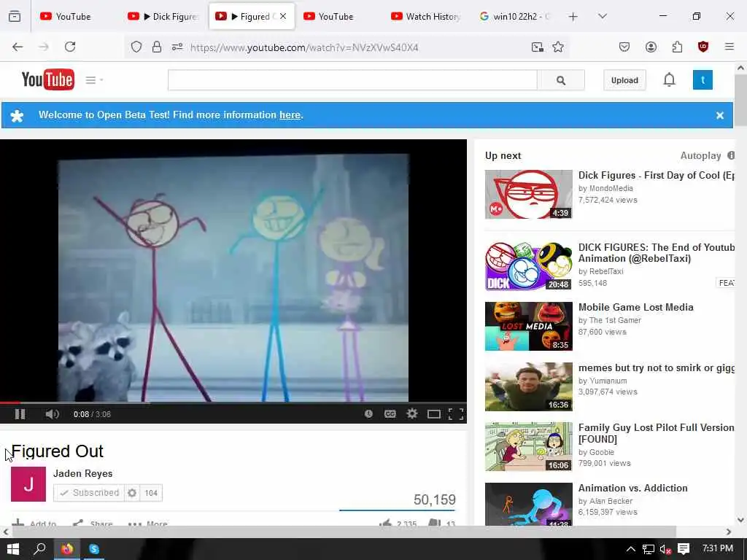Expand the list all tabs dropdown
The width and height of the screenshot is (747, 560).
point(603,16)
